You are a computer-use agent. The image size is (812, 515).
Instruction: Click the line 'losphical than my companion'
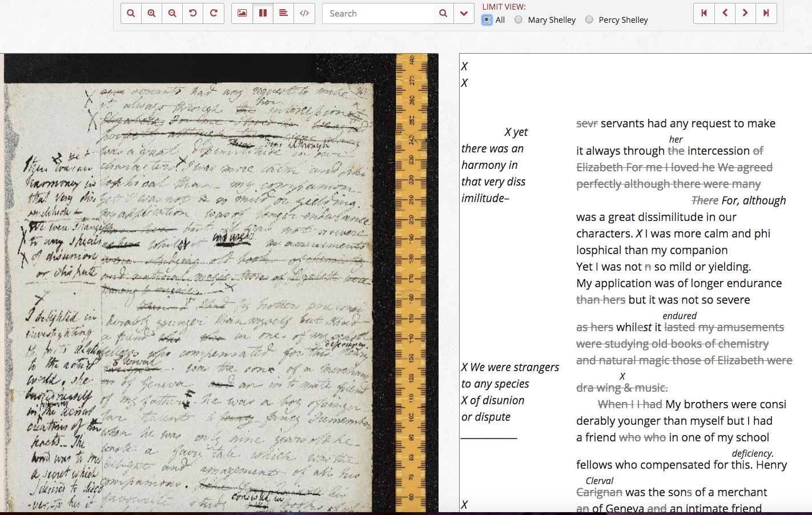pyautogui.click(x=652, y=250)
